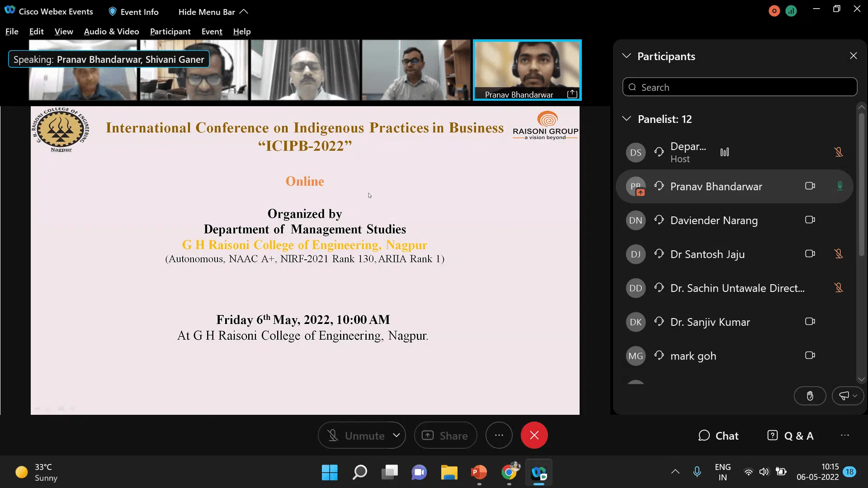Image resolution: width=868 pixels, height=488 pixels.
Task: Click the raise hand icon
Action: [810, 396]
